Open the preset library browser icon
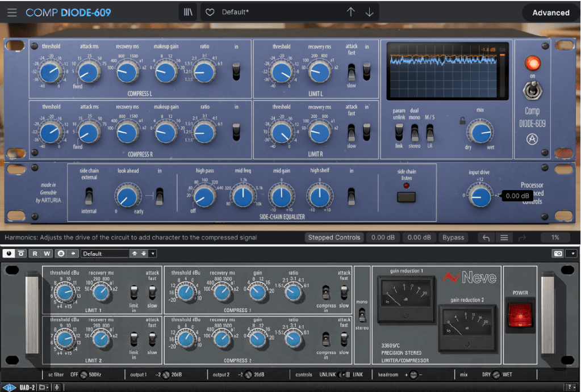581x392 pixels. [x=187, y=12]
